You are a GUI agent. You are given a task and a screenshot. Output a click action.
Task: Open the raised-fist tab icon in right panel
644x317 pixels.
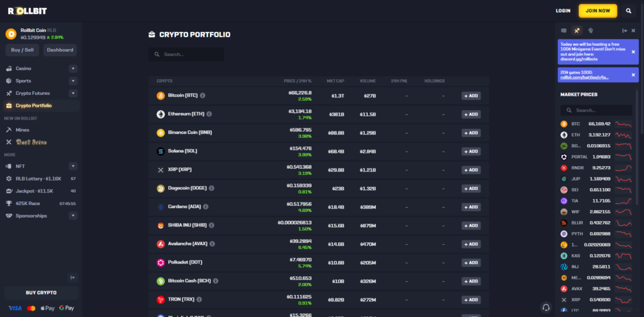pos(591,30)
